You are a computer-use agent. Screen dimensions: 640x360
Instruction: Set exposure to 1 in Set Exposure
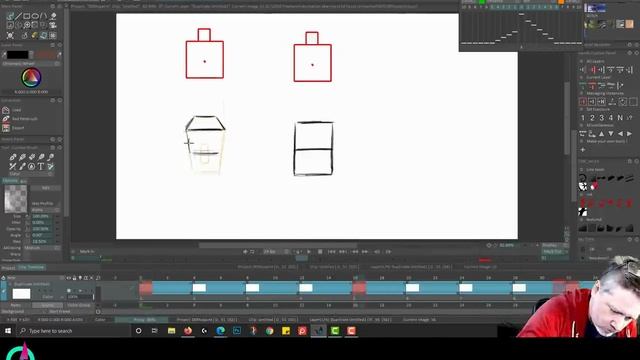point(583,118)
